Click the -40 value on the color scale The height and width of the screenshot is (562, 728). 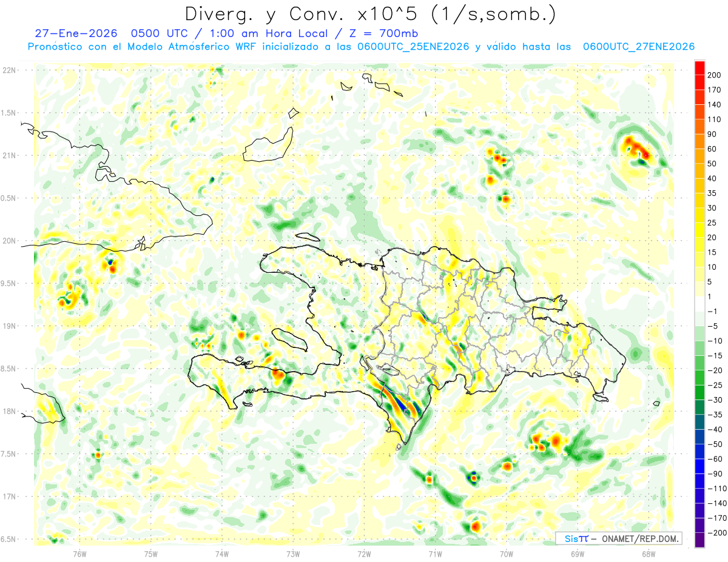point(715,429)
